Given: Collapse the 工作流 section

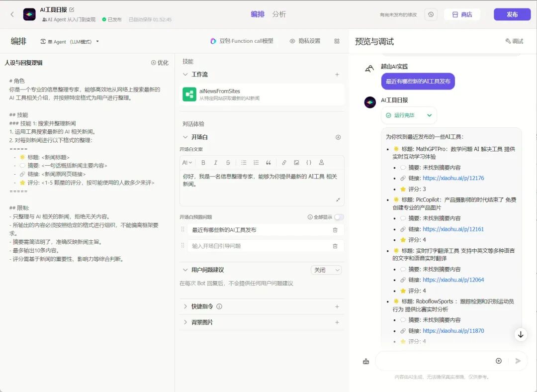Looking at the screenshot, I should tap(185, 74).
